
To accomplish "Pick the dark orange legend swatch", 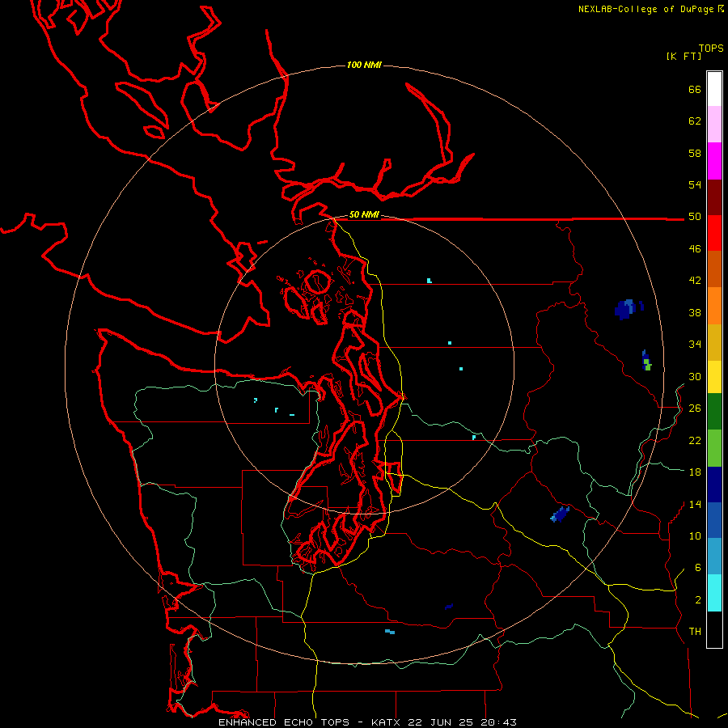I will 714,269.
